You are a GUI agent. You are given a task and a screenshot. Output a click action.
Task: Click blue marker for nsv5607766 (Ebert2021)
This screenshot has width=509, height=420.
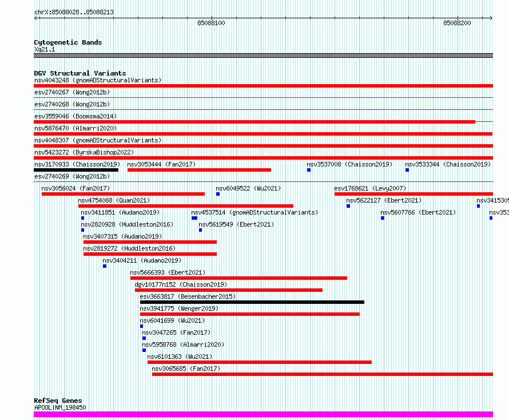[x=383, y=218]
